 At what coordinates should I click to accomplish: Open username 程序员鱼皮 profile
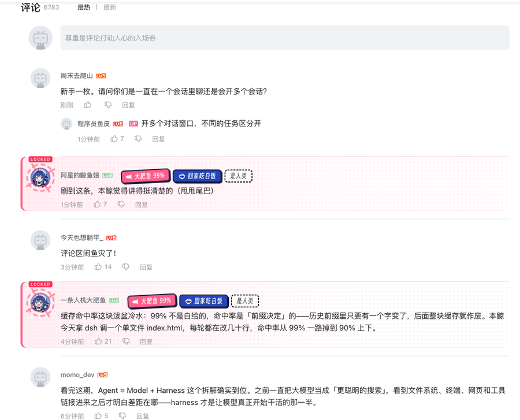tap(94, 124)
